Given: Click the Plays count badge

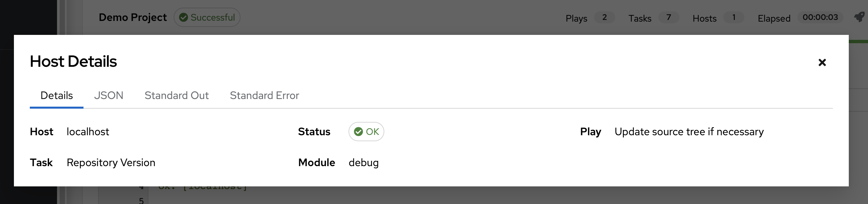Looking at the screenshot, I should pyautogui.click(x=604, y=17).
